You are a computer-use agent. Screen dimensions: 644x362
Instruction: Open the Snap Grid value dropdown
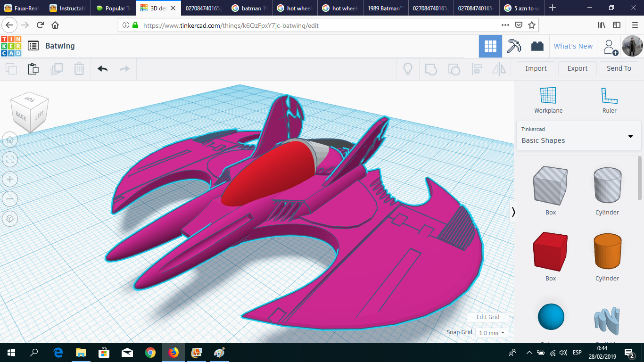pos(491,332)
